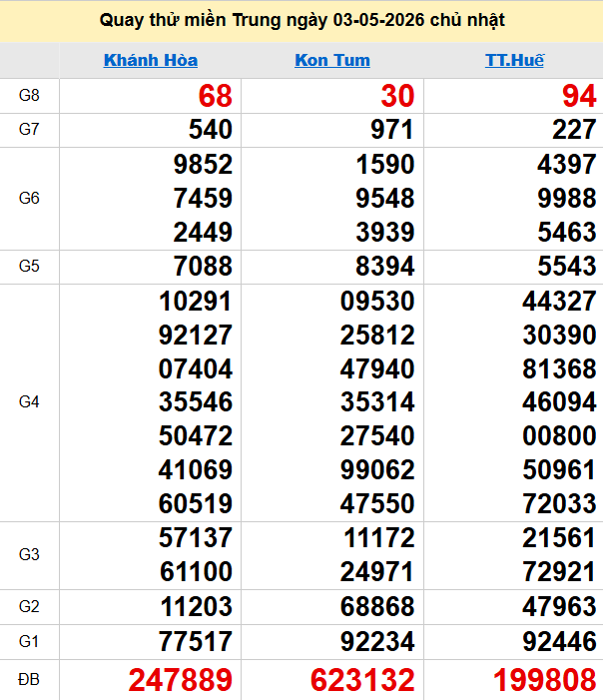603x700 pixels.
Task: Click Kon Tum G5 number 8394
Action: (x=385, y=266)
